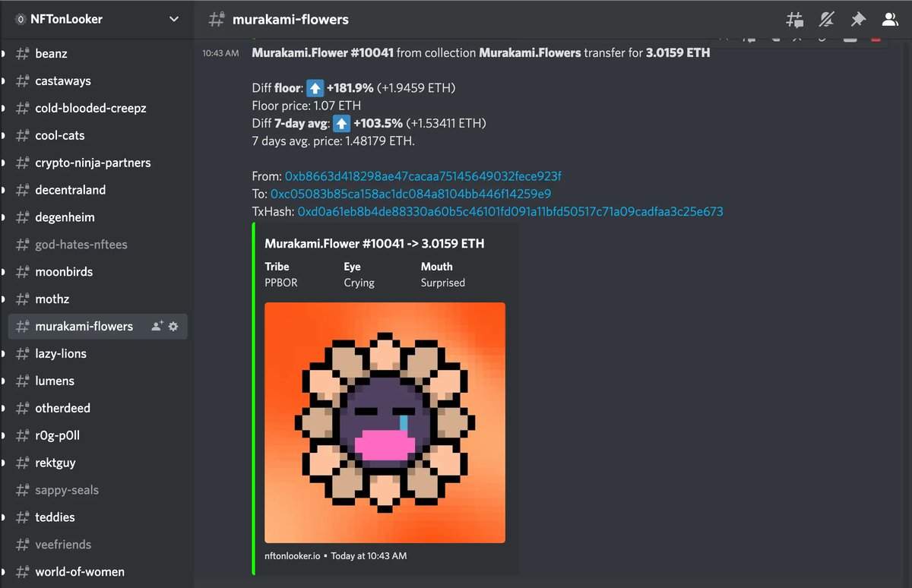The width and height of the screenshot is (912, 588).
Task: Open the teddies channel
Action: click(97, 517)
